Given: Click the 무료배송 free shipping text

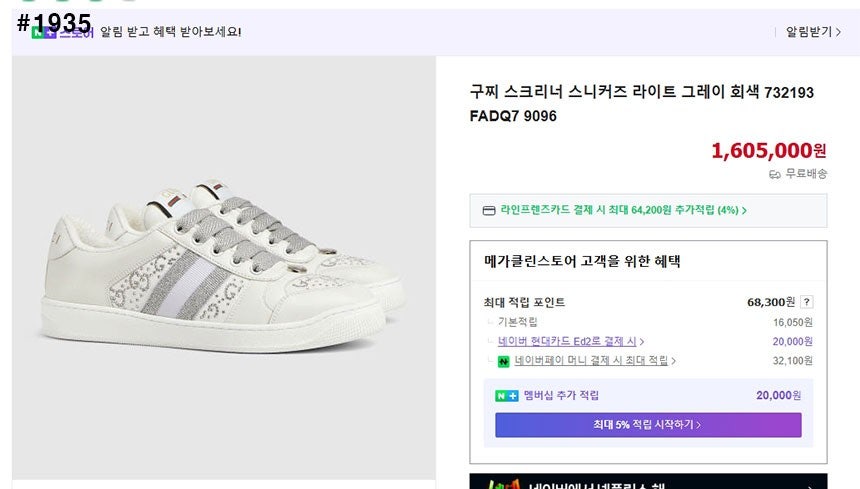Looking at the screenshot, I should click(806, 174).
